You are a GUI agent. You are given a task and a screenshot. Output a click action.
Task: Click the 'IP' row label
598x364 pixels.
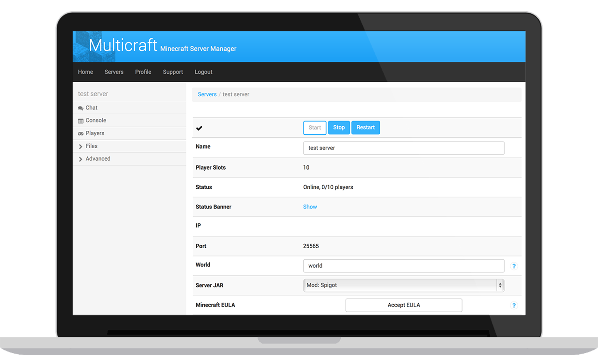point(198,226)
